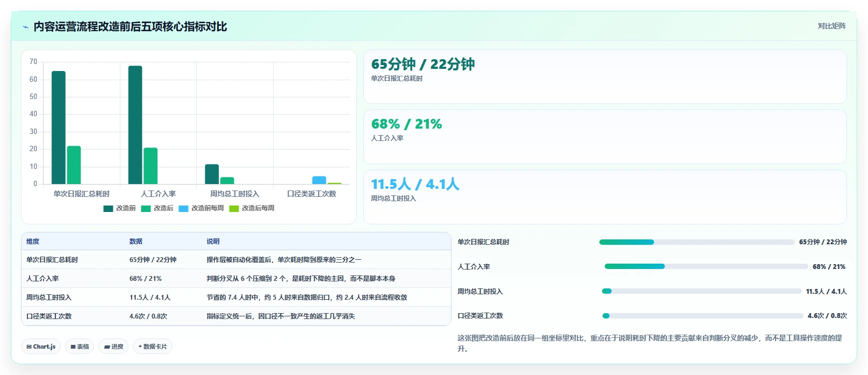
Task: Click the 口径类返工次数 table row label
Action: click(x=49, y=316)
